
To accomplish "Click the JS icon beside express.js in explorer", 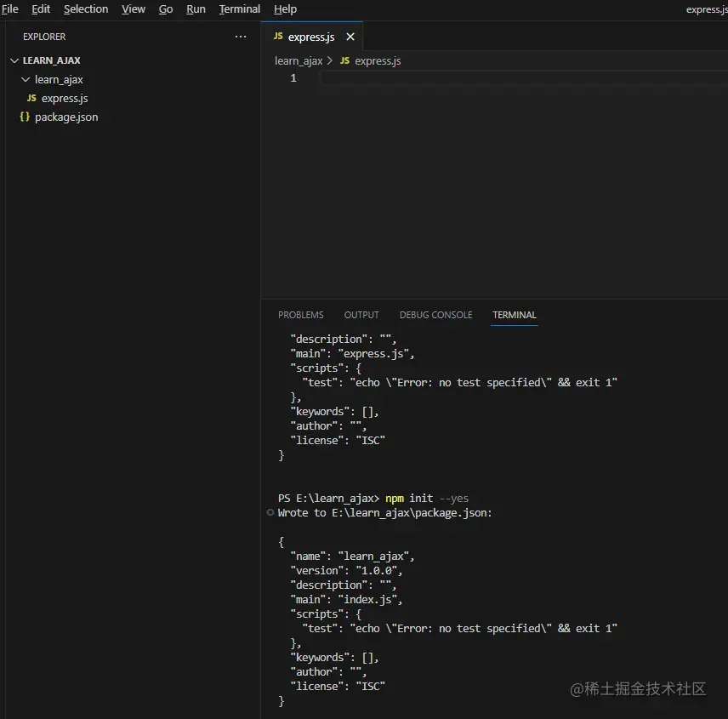I will point(31,98).
